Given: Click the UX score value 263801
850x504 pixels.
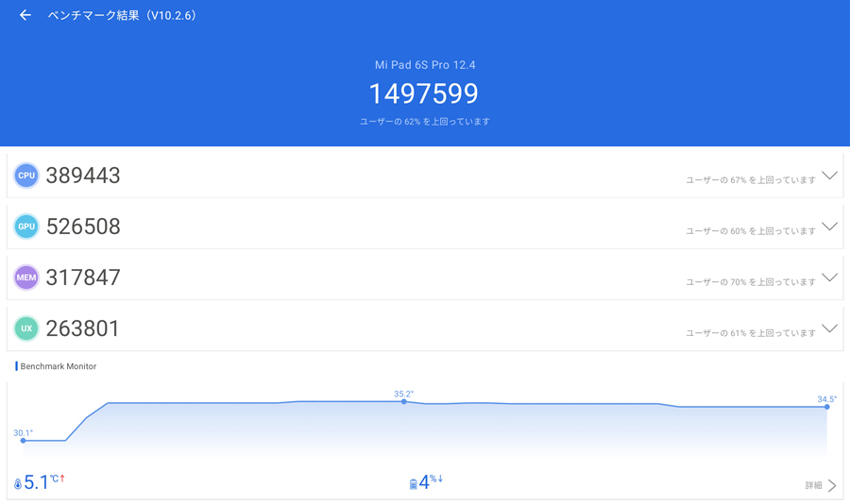Looking at the screenshot, I should pos(82,328).
